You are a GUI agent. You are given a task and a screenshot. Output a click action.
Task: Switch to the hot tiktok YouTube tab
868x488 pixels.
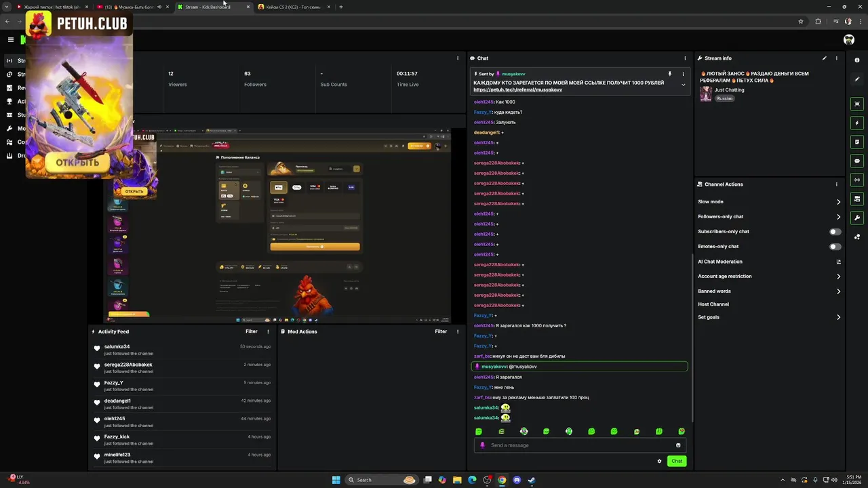(52, 7)
